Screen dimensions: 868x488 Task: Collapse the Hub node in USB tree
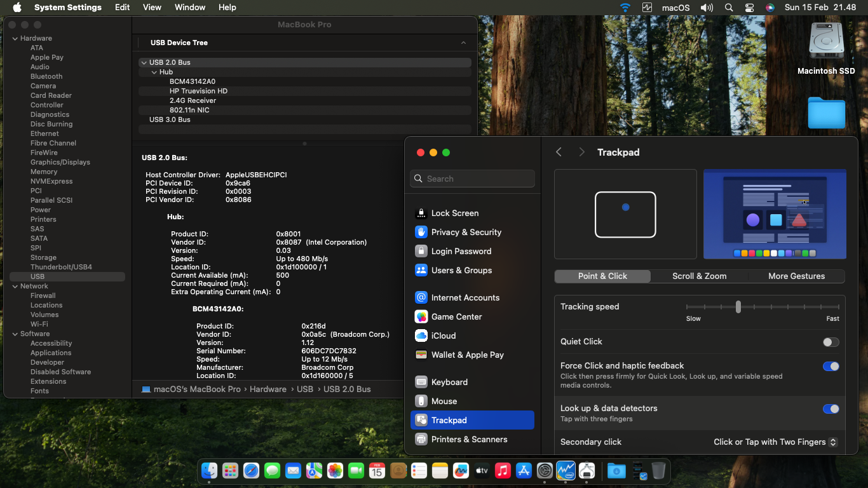click(x=154, y=72)
